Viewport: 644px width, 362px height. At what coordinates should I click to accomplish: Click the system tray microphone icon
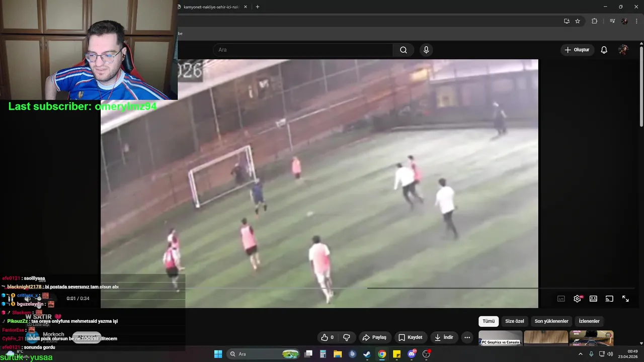(x=591, y=354)
